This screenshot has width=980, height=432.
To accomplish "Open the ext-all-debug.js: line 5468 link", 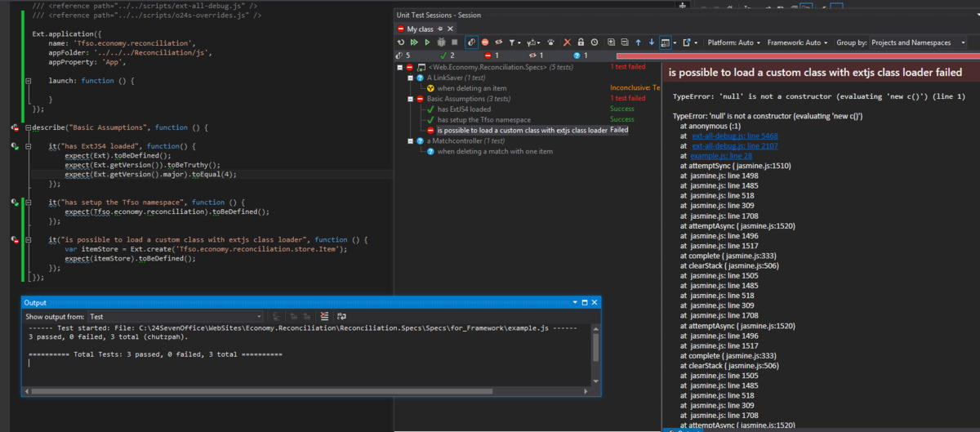I will [x=734, y=136].
